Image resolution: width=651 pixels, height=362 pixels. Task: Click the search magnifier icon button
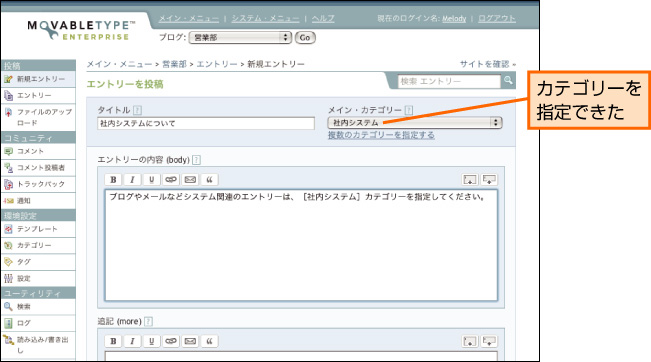(508, 81)
